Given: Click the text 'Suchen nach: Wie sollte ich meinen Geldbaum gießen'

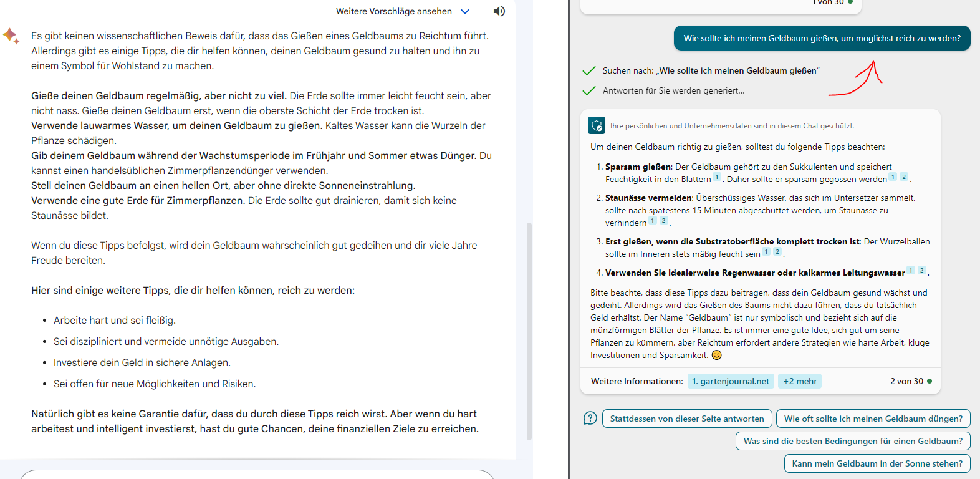Looking at the screenshot, I should coord(711,70).
